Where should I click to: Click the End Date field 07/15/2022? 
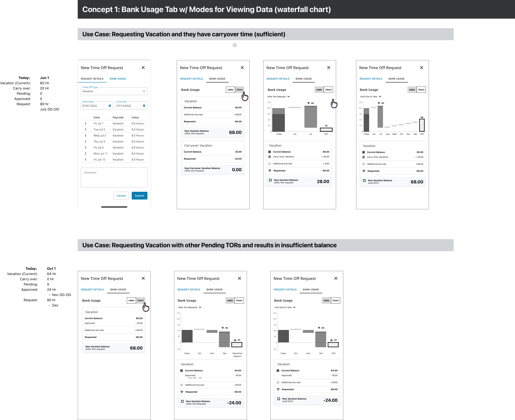(131, 106)
